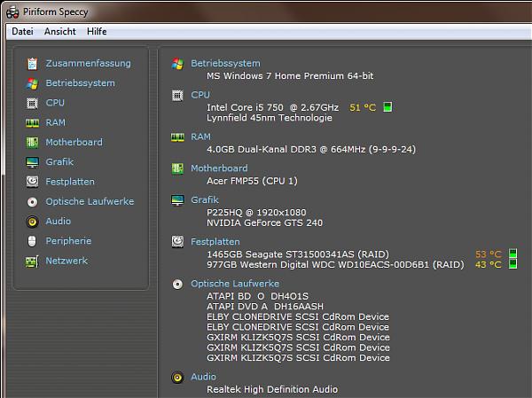Click the Speccy app icon in title bar

(12, 12)
